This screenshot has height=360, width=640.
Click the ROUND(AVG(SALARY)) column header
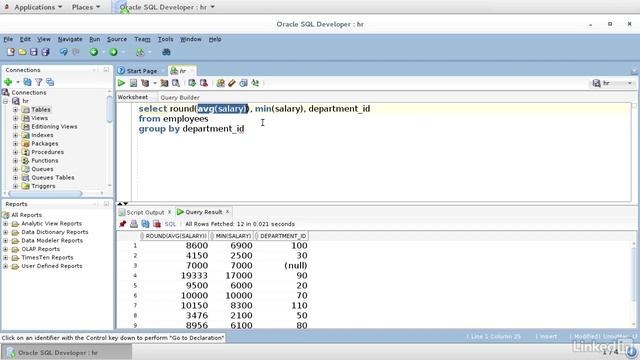[x=174, y=236]
